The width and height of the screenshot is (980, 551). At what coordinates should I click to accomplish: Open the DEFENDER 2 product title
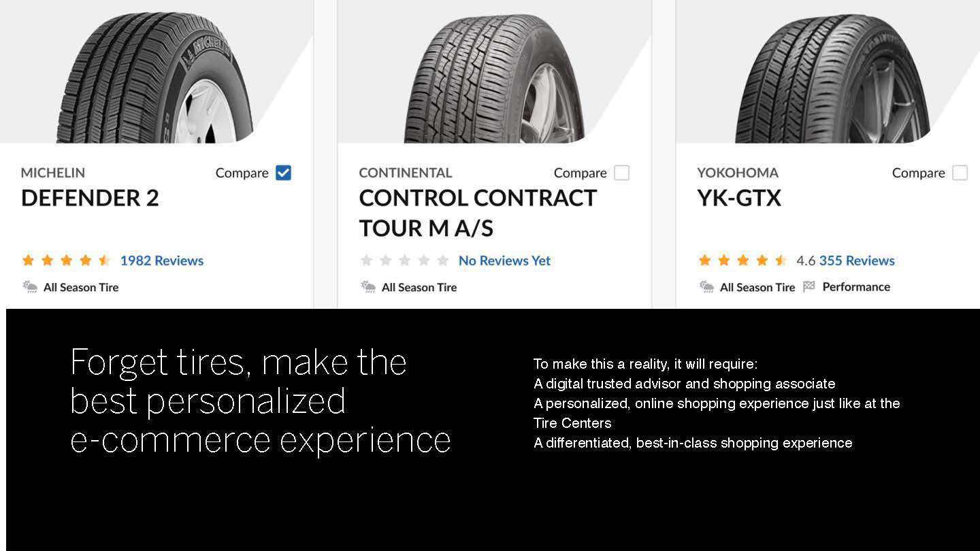(x=90, y=198)
